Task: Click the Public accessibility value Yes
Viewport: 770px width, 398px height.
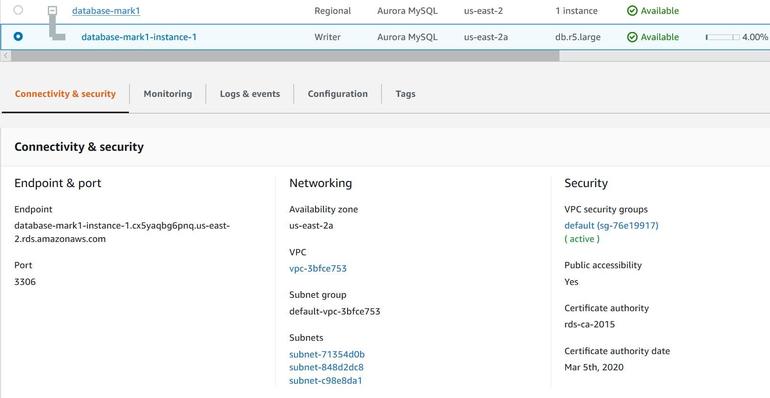Action: [x=572, y=282]
